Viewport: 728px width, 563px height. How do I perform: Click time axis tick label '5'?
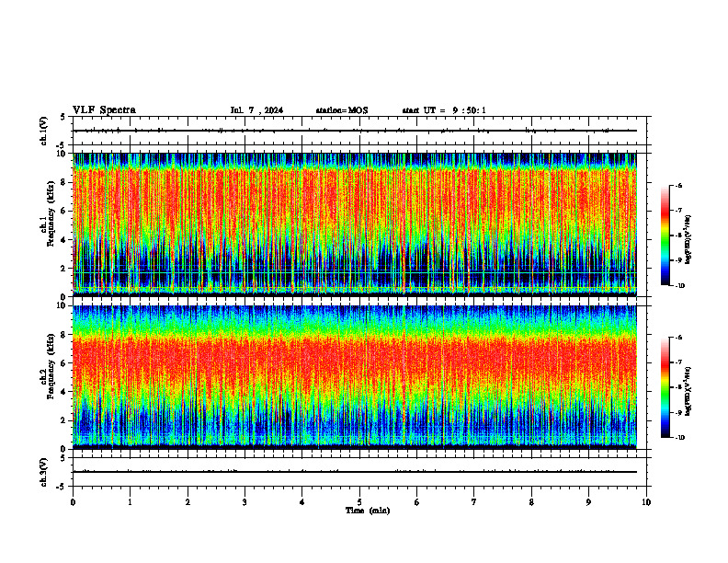click(359, 502)
